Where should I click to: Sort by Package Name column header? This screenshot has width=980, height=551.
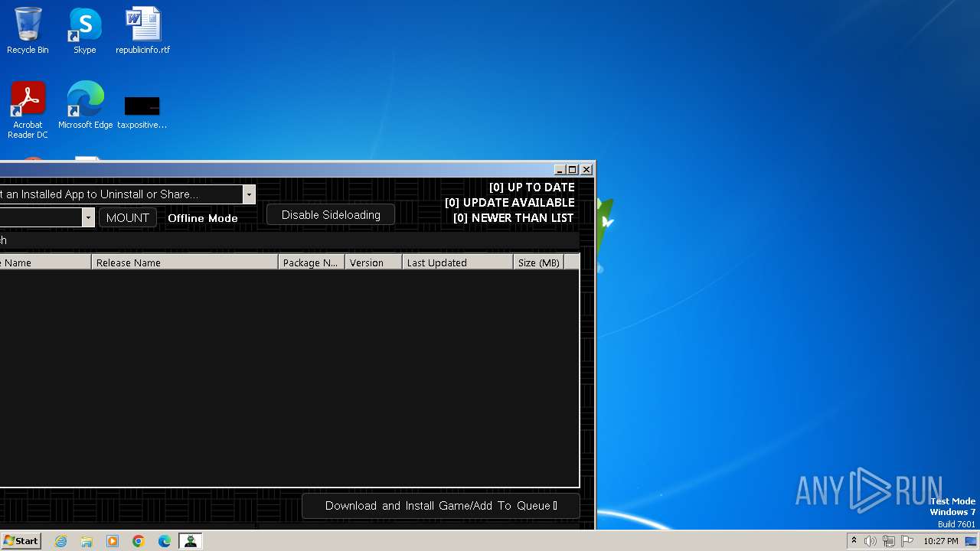click(312, 262)
